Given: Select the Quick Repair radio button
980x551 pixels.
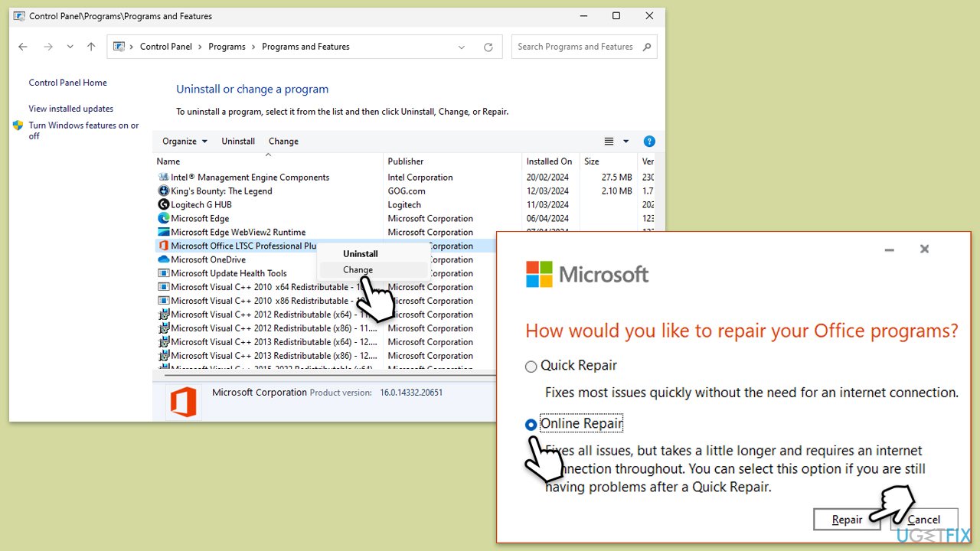Looking at the screenshot, I should 531,367.
